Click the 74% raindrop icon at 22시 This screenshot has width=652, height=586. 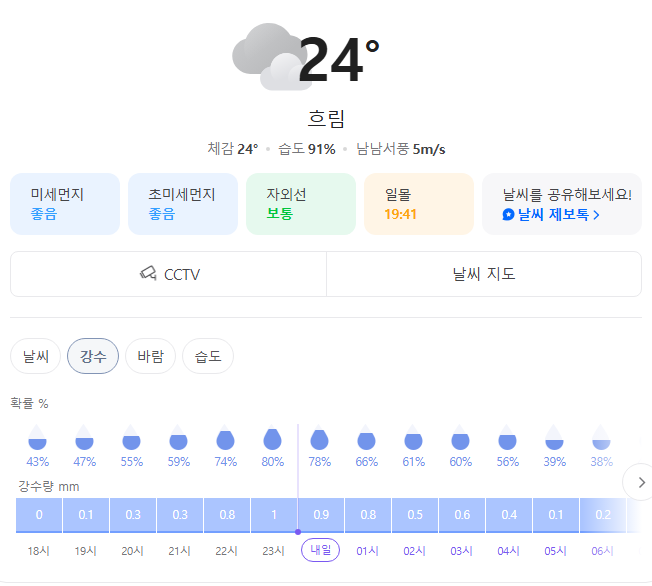tap(225, 438)
